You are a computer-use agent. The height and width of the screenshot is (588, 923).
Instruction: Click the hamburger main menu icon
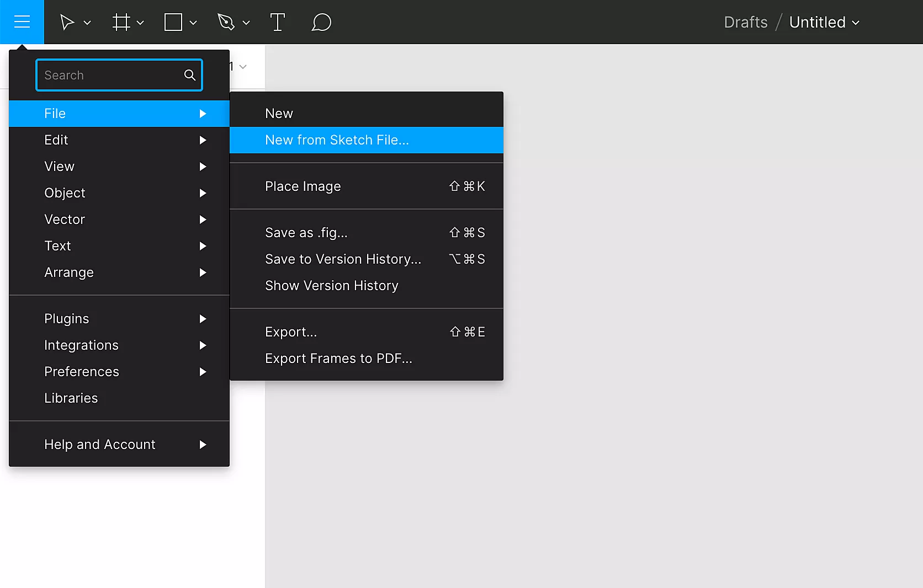pos(22,22)
